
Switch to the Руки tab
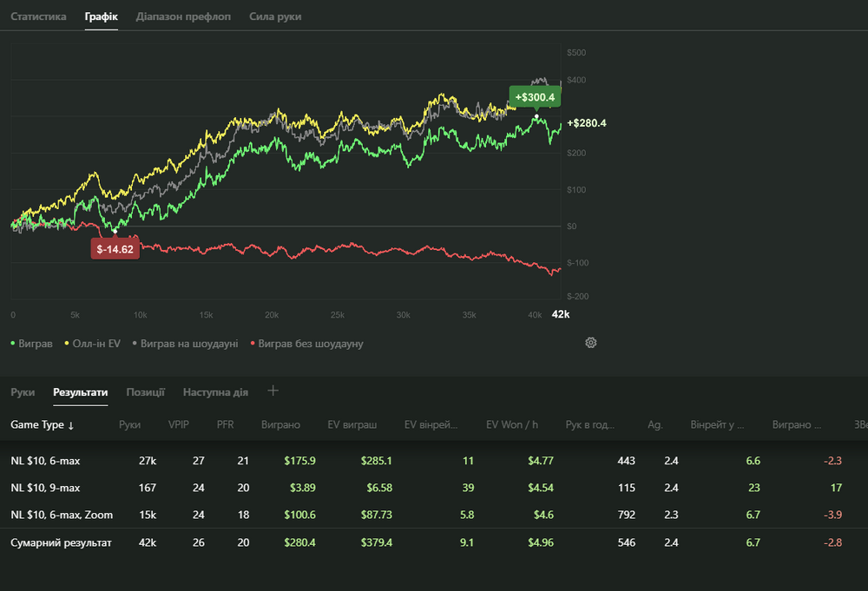click(23, 392)
